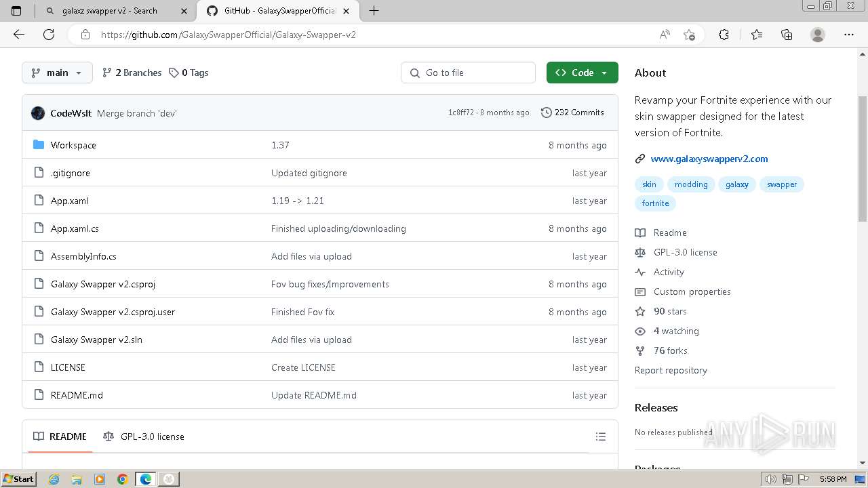This screenshot has width=868, height=488.
Task: Select the fortnite topic tag
Action: coord(655,203)
